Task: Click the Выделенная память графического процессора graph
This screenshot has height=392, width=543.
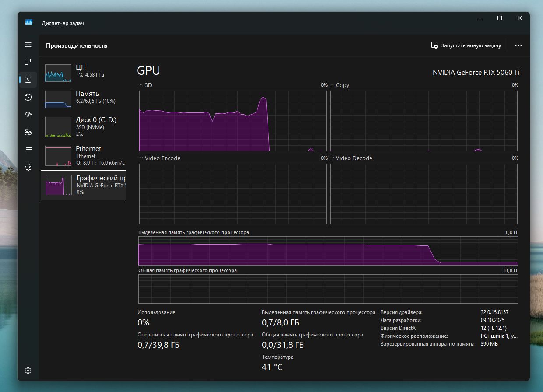Action: [x=328, y=251]
